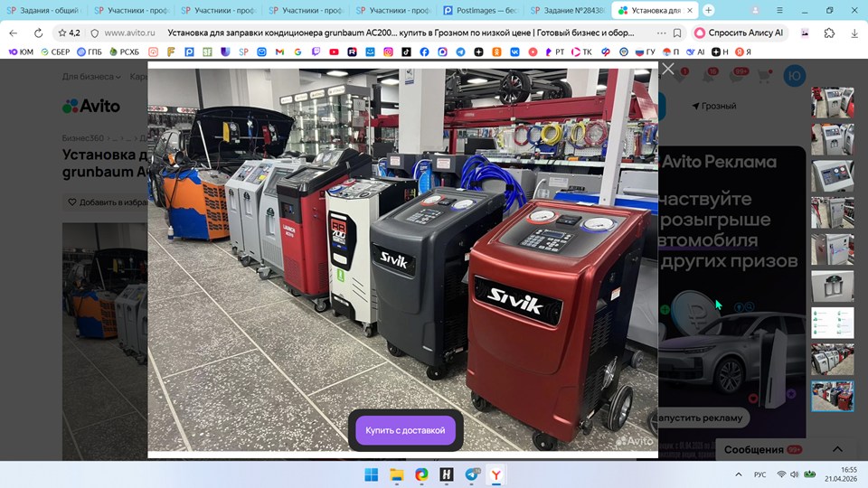Open the SP bookmark icon in bookmarks bar

pyautogui.click(x=243, y=52)
